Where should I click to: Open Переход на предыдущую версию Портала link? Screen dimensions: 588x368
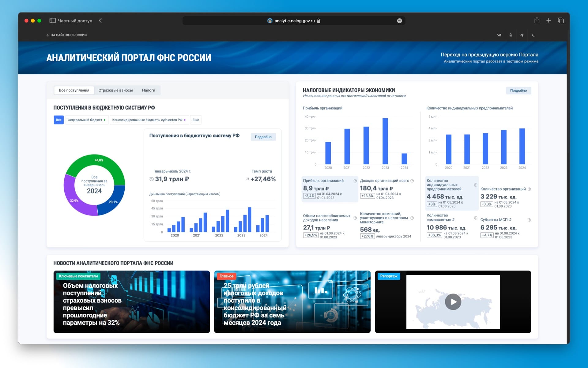(489, 55)
